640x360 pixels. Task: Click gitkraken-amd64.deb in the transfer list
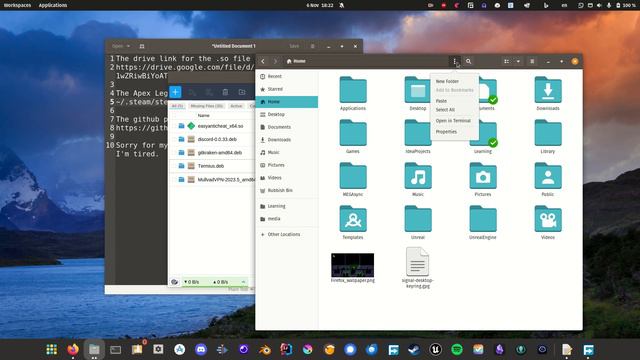pyautogui.click(x=220, y=153)
